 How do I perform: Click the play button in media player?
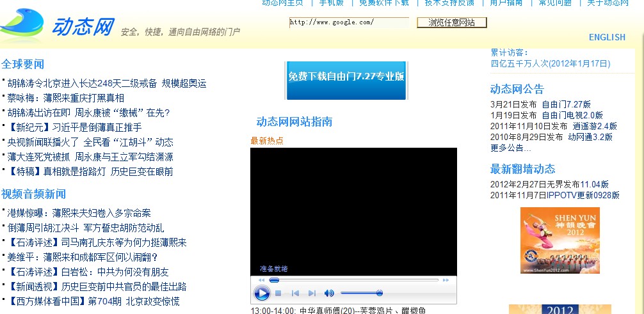point(262,294)
